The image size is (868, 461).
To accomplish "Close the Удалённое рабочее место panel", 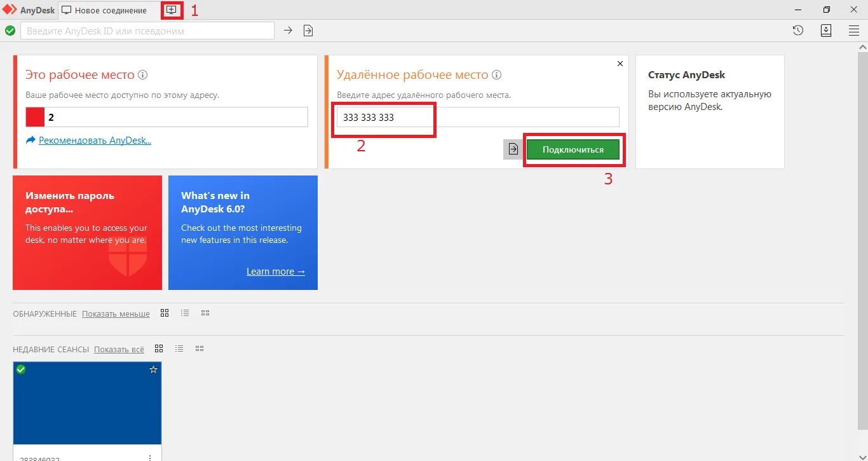I will (620, 64).
